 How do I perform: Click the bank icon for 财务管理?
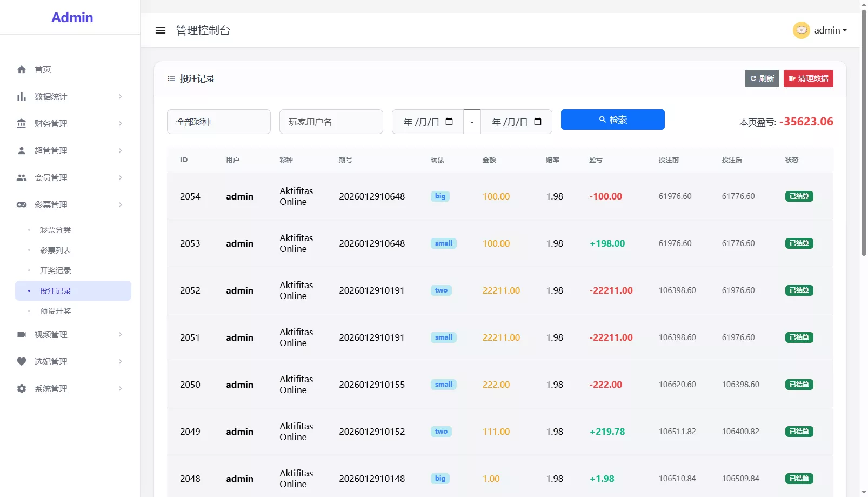pos(22,124)
